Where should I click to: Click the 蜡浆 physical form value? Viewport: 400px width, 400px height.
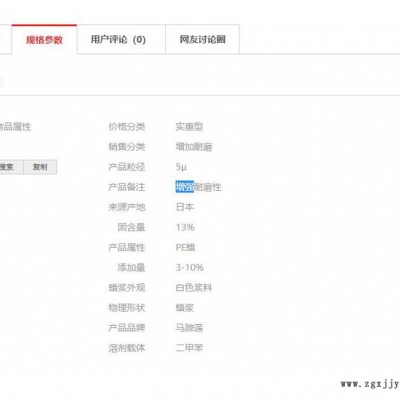(x=185, y=308)
